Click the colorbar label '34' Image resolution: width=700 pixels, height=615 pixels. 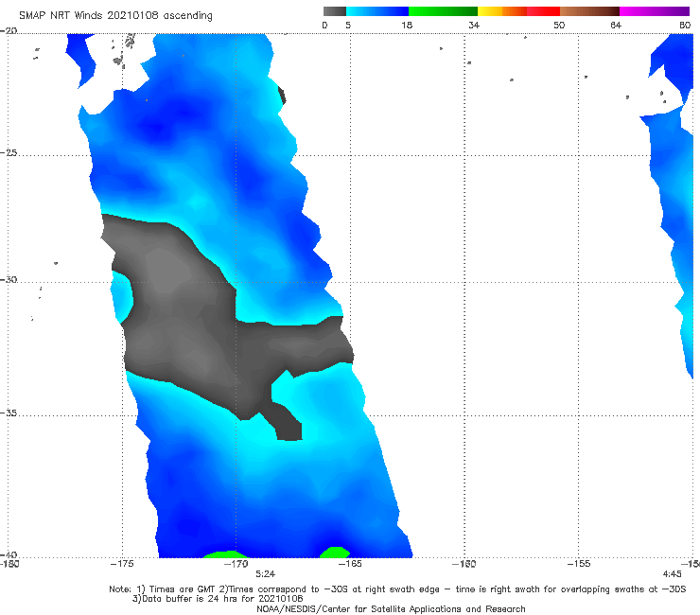pyautogui.click(x=474, y=25)
